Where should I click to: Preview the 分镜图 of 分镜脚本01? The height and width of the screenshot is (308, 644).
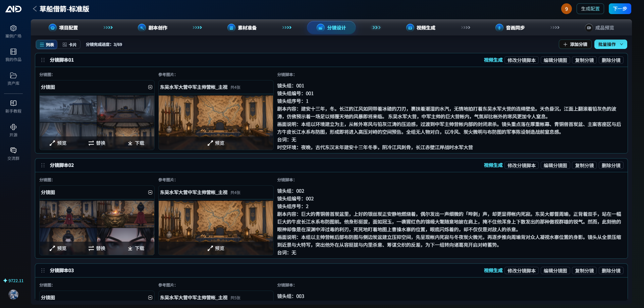pyautogui.click(x=58, y=143)
